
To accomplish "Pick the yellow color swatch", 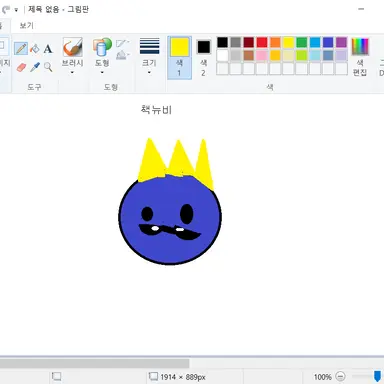I will pos(288,42).
